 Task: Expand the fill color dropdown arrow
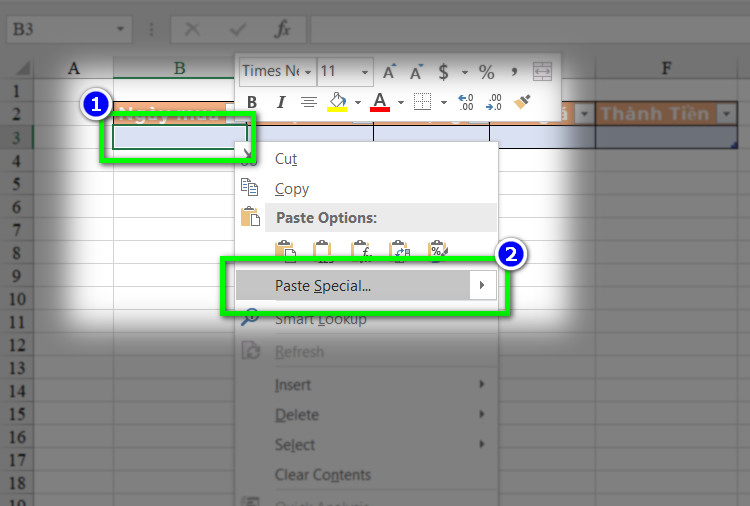(x=358, y=102)
